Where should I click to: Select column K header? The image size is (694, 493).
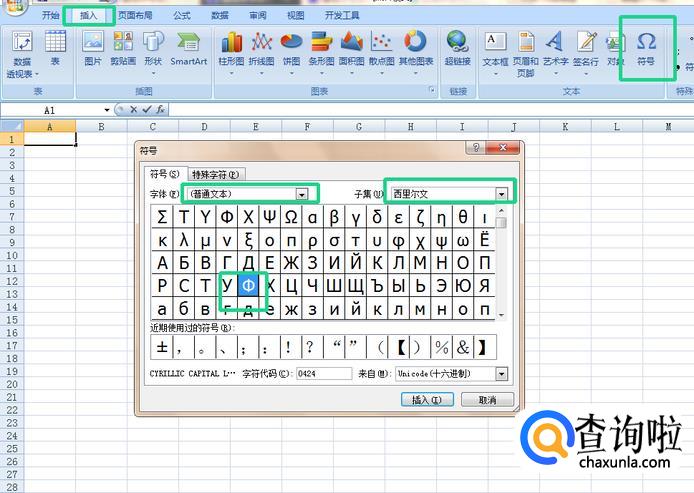pyautogui.click(x=565, y=127)
